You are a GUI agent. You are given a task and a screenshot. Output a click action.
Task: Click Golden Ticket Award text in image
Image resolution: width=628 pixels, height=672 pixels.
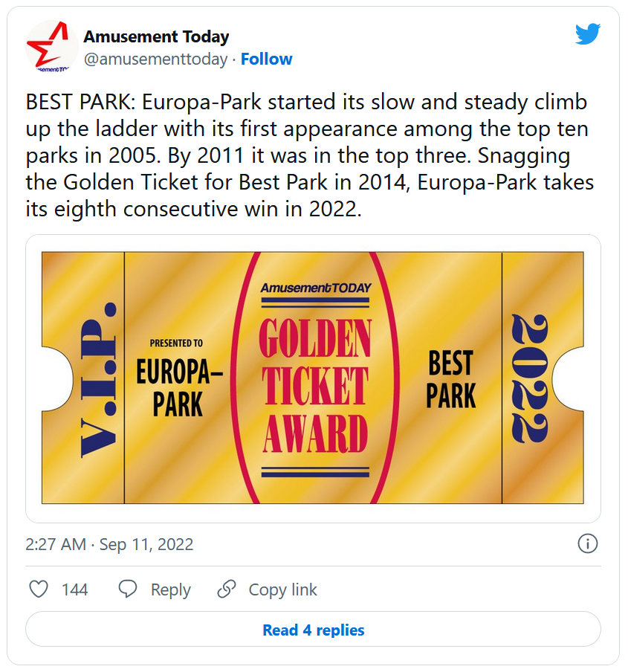coord(315,386)
